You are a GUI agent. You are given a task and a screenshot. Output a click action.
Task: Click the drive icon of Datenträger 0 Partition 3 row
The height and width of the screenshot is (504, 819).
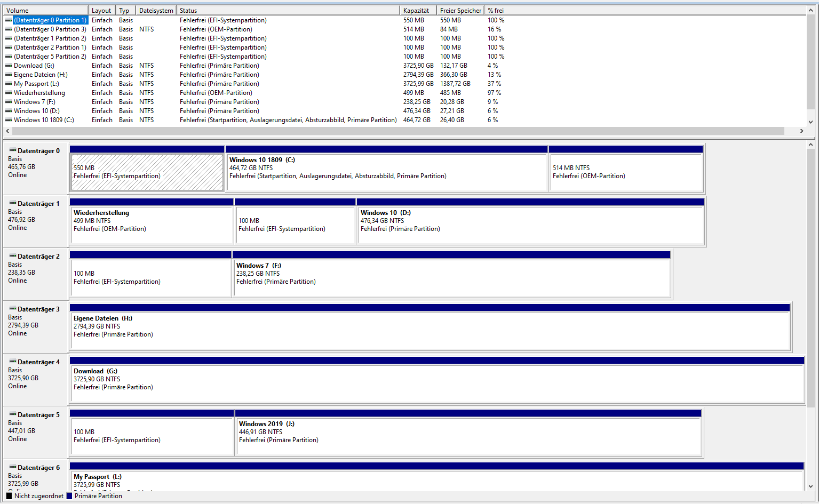[9, 29]
